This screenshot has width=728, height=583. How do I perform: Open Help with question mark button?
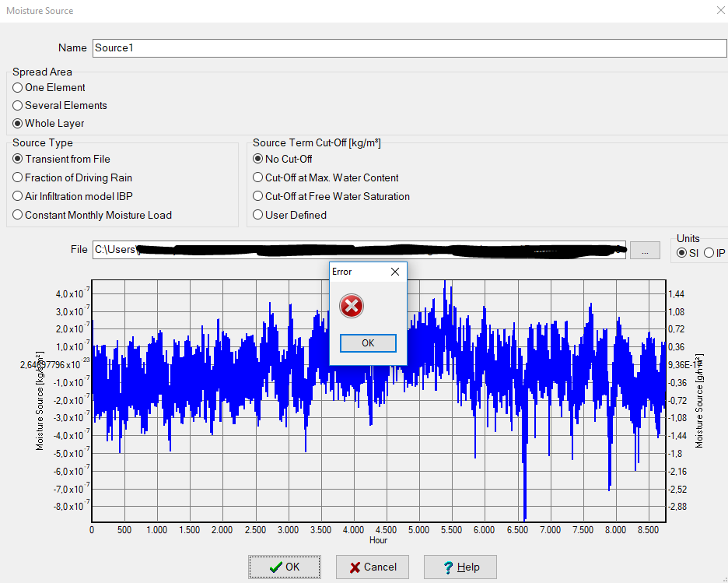pyautogui.click(x=460, y=567)
